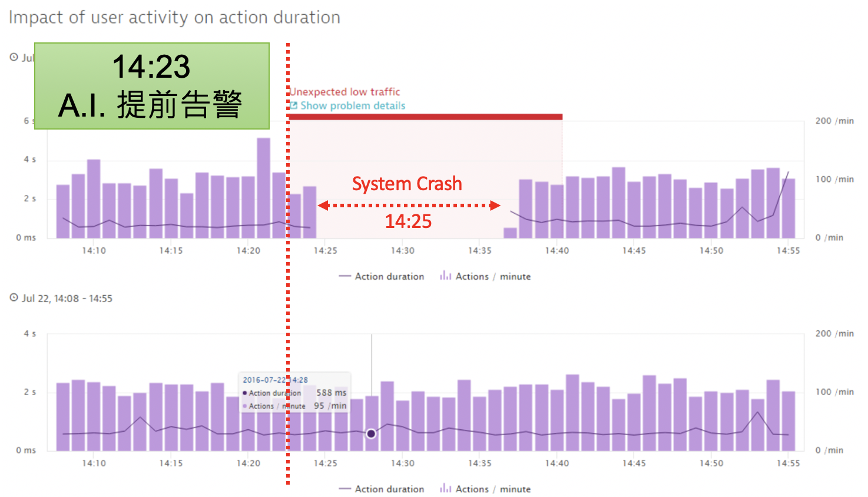Click the tallest bar in the top chart
868x497 pixels.
pos(263,187)
